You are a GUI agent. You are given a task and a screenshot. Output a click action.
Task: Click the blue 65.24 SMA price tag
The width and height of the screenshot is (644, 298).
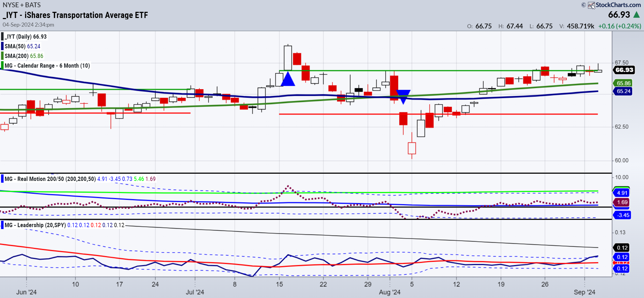(623, 91)
